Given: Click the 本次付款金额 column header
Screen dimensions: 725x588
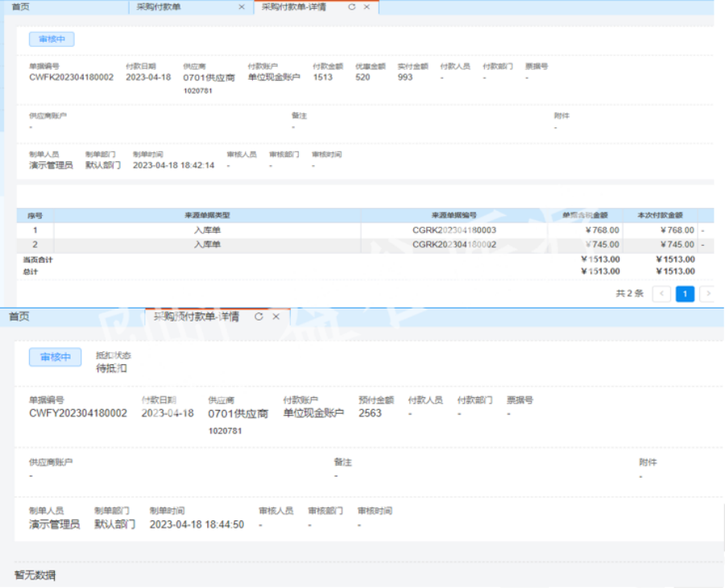Looking at the screenshot, I should (x=661, y=215).
